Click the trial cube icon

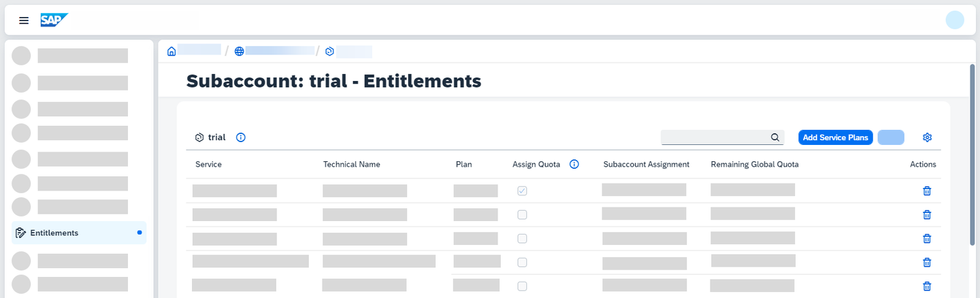click(199, 137)
